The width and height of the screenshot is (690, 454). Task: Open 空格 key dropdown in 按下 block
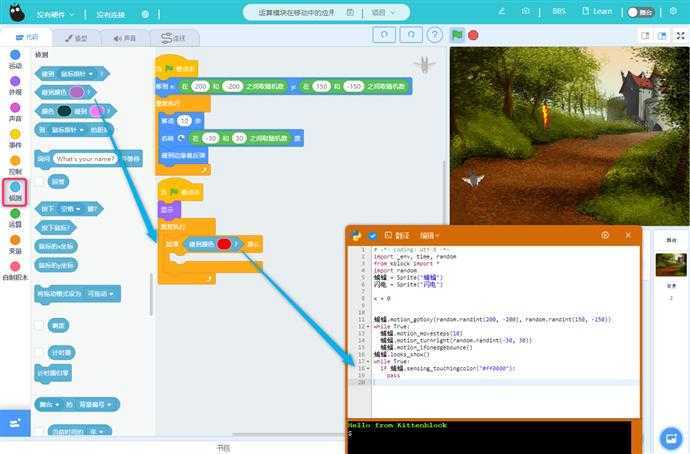pyautogui.click(x=71, y=209)
